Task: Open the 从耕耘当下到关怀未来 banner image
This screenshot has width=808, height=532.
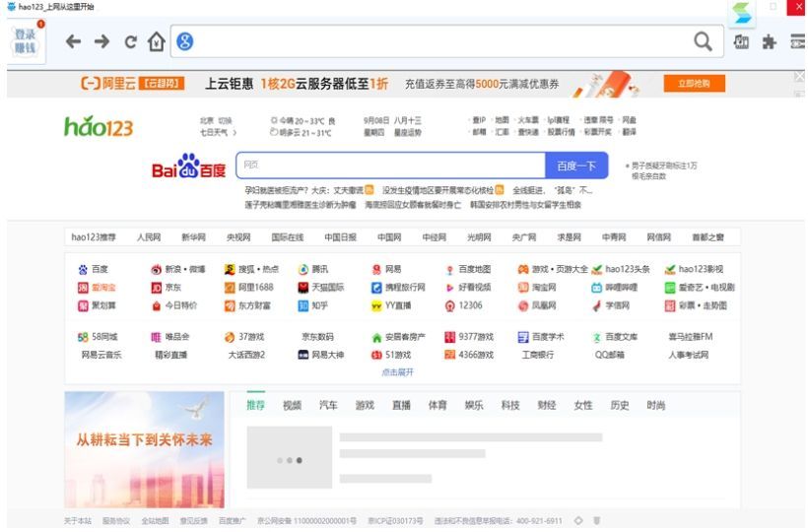Action: click(x=144, y=449)
